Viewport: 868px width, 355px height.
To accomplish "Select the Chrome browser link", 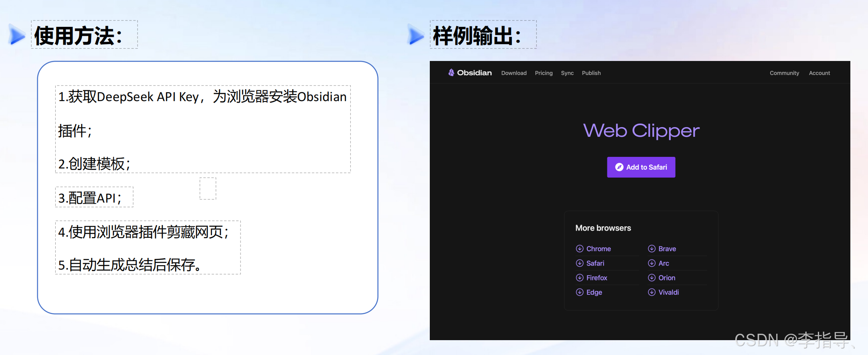I will click(x=599, y=249).
